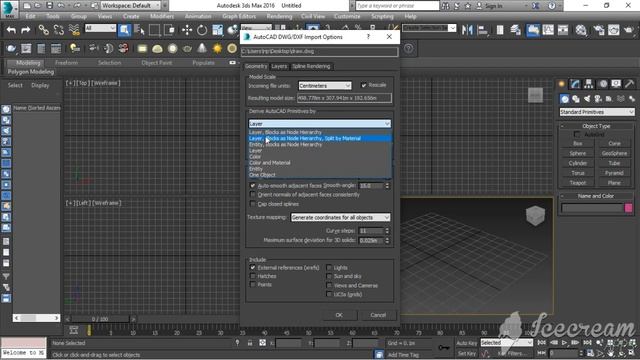This screenshot has height=360, width=640.
Task: Toggle External references (xrefs) checkbox
Action: 253,267
